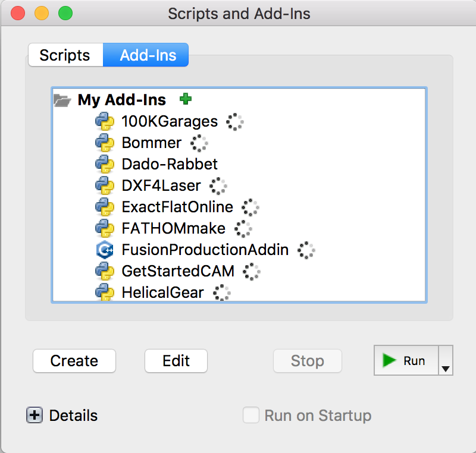
Task: Click the Stop button
Action: tap(308, 361)
